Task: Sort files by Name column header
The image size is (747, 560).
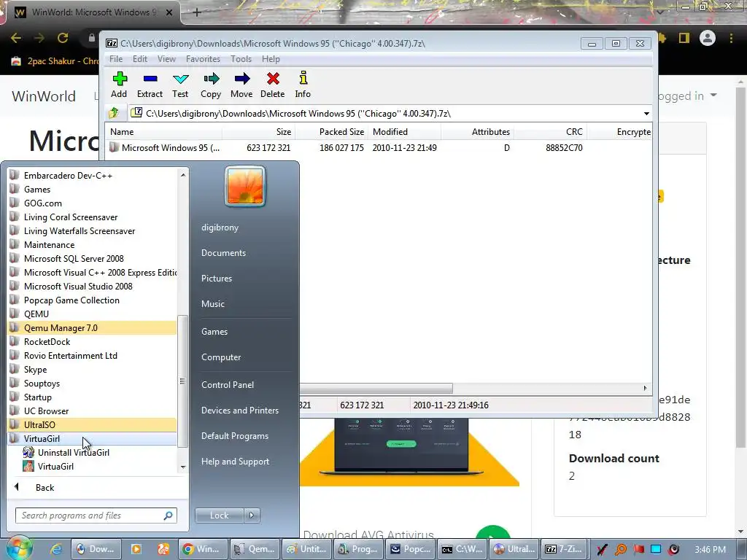Action: tap(163, 132)
